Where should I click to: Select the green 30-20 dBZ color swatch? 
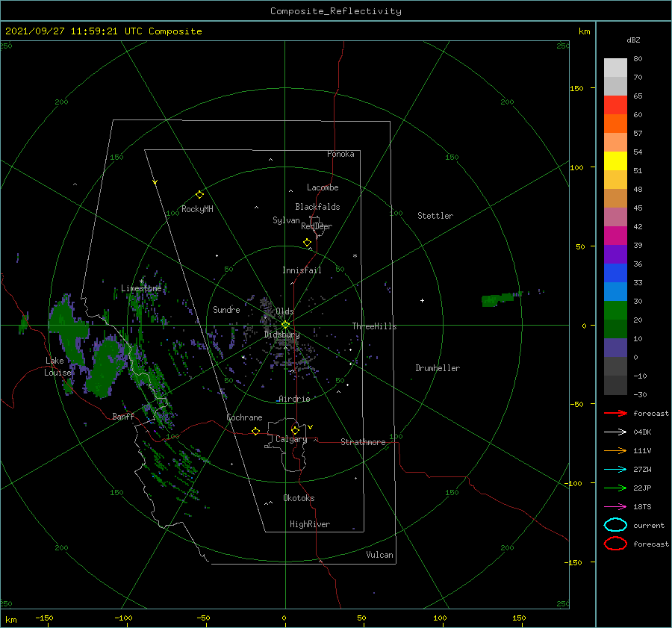click(615, 310)
